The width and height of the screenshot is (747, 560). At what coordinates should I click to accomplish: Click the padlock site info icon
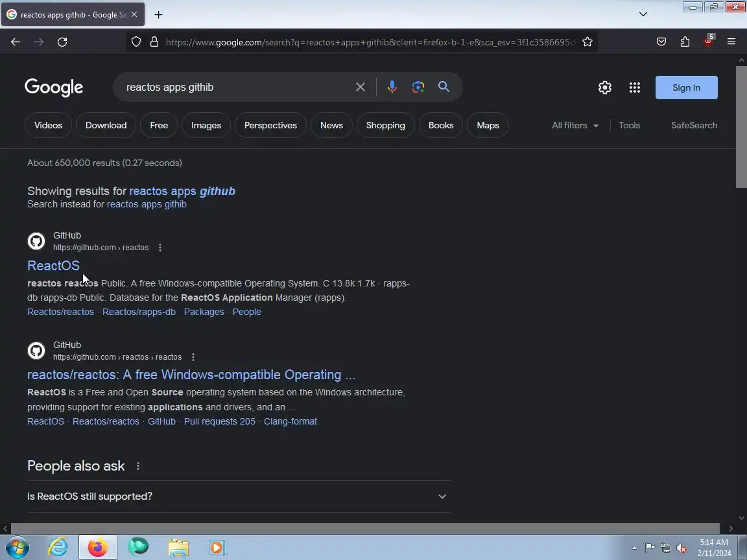[x=154, y=42]
